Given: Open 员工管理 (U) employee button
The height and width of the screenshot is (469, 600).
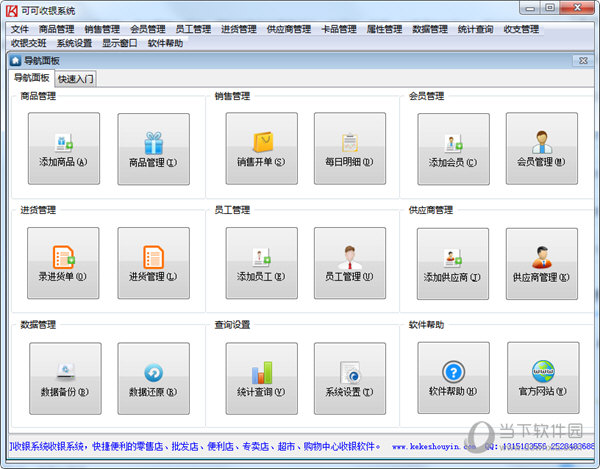Looking at the screenshot, I should pos(350,263).
